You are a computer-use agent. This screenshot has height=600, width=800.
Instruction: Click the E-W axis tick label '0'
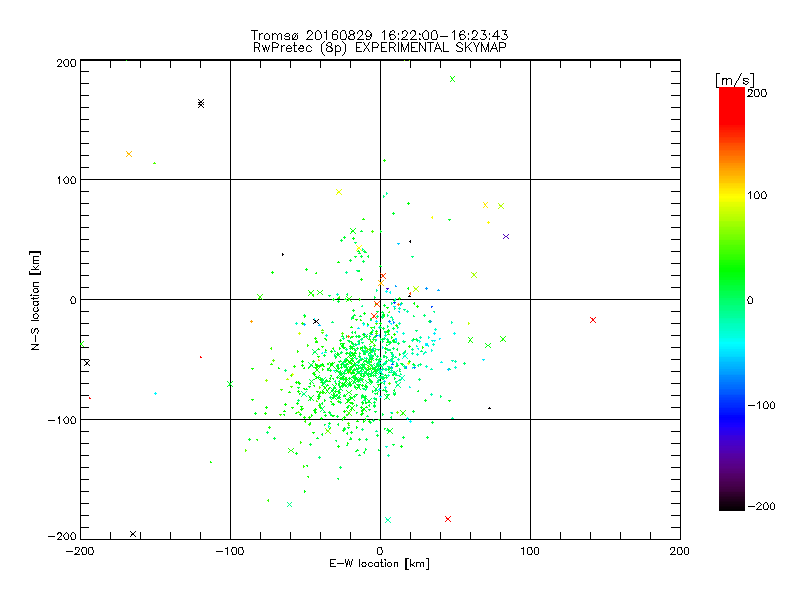380,551
